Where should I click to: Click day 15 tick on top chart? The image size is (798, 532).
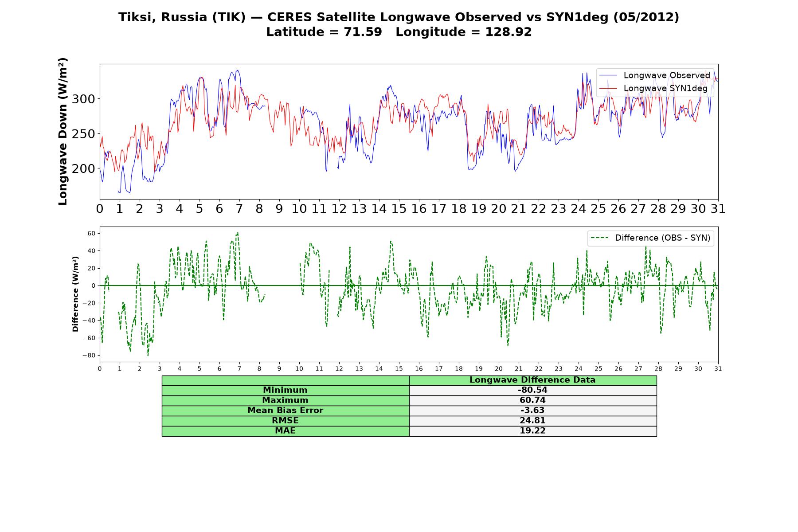pyautogui.click(x=399, y=208)
